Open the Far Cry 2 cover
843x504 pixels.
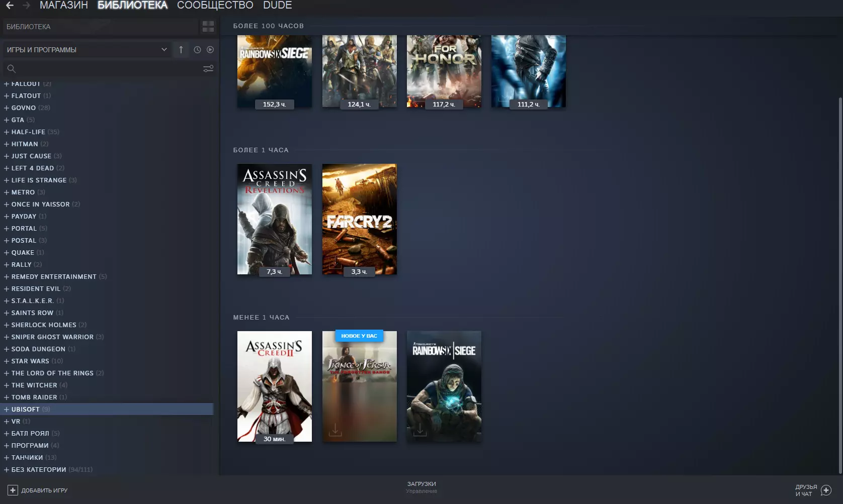pyautogui.click(x=359, y=219)
